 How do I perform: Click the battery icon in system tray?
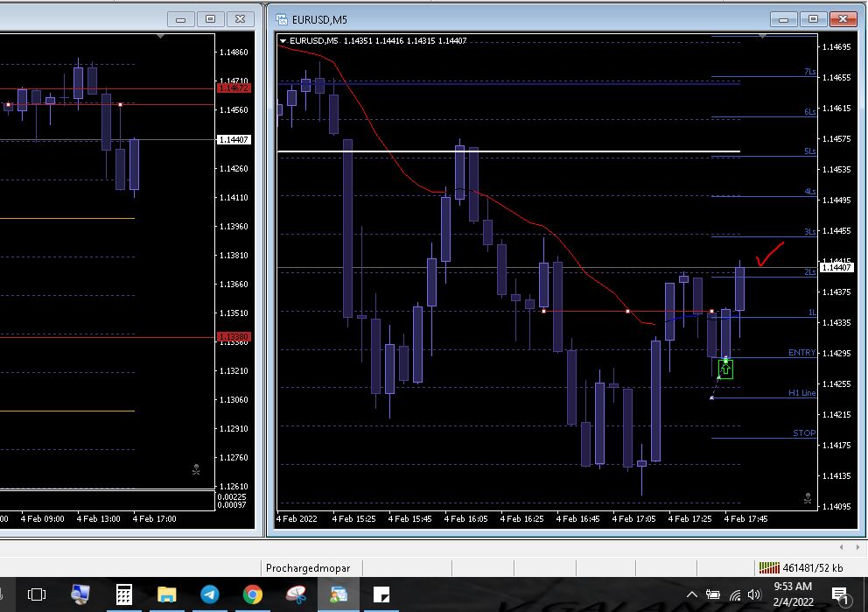[x=713, y=594]
